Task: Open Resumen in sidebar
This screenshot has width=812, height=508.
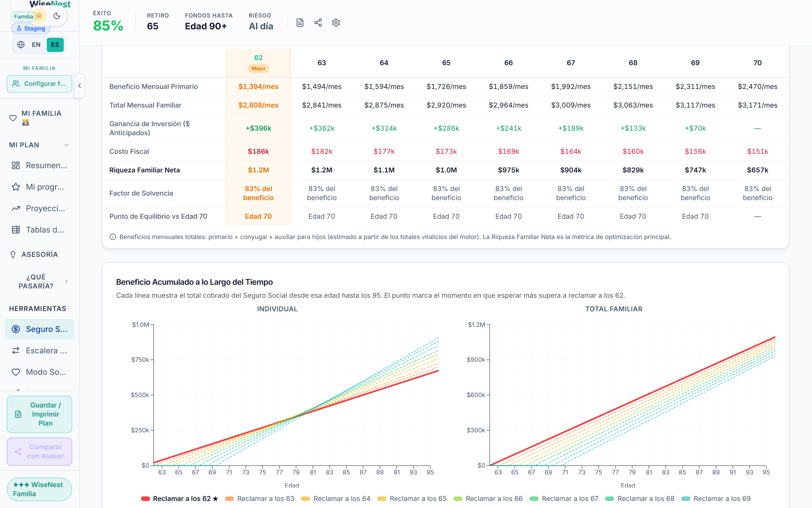Action: coord(39,165)
